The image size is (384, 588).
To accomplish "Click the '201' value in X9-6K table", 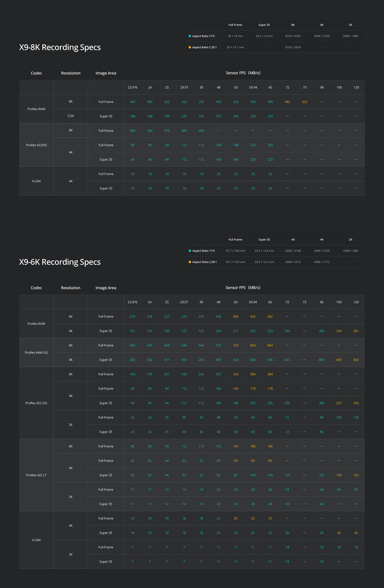I will (x=167, y=374).
